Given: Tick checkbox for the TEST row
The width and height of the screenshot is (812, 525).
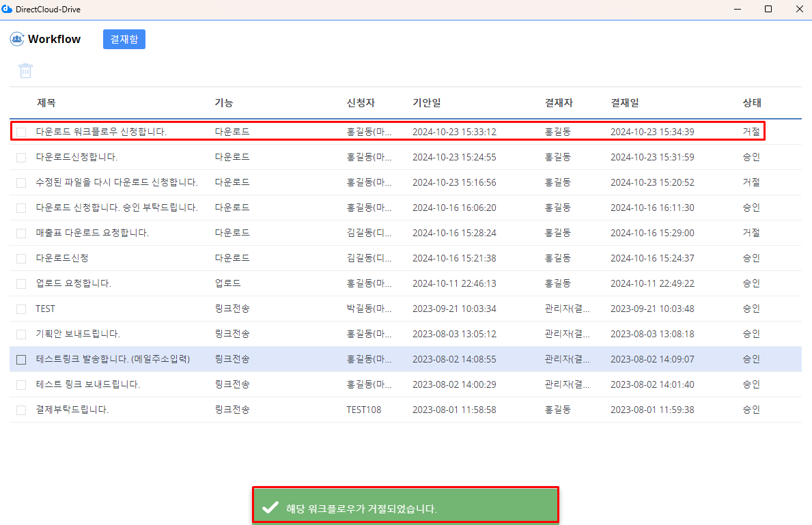Looking at the screenshot, I should click(x=21, y=309).
